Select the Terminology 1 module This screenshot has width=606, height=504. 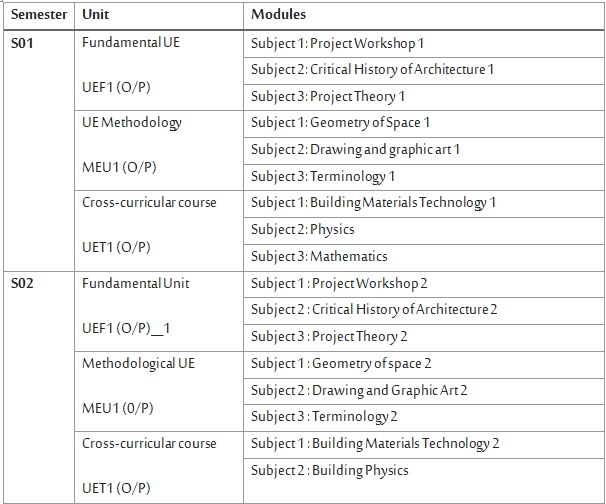point(323,176)
